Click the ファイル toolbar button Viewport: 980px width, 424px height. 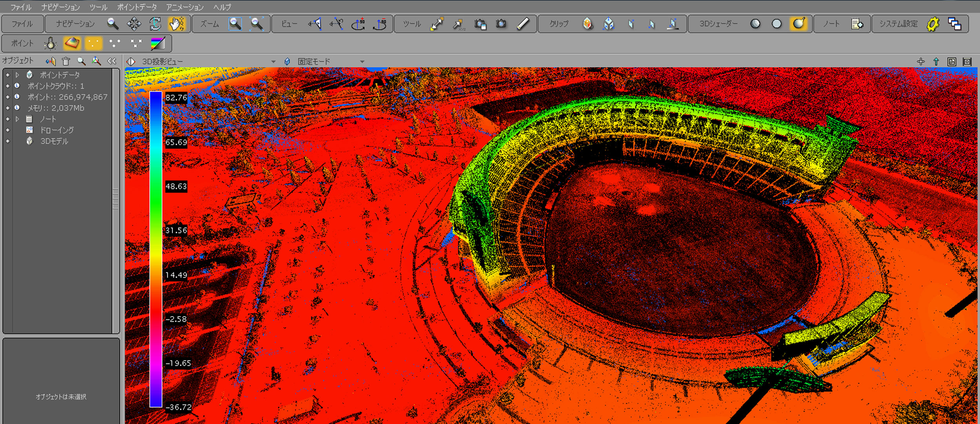click(22, 24)
